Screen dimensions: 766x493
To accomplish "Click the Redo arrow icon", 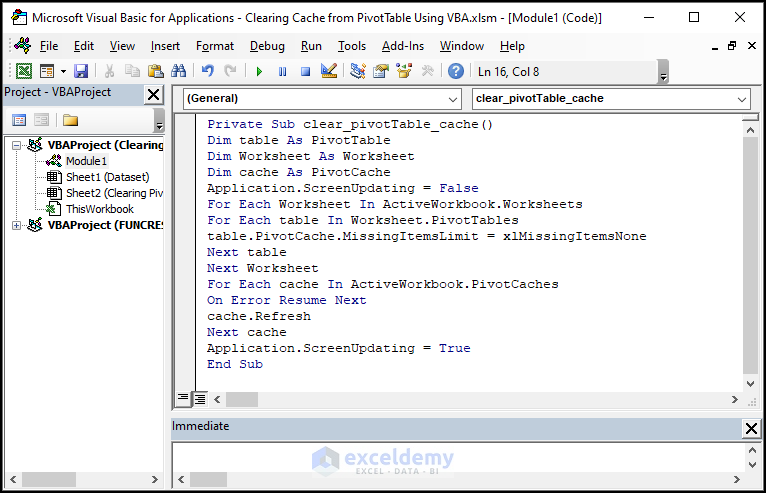I will tap(230, 71).
